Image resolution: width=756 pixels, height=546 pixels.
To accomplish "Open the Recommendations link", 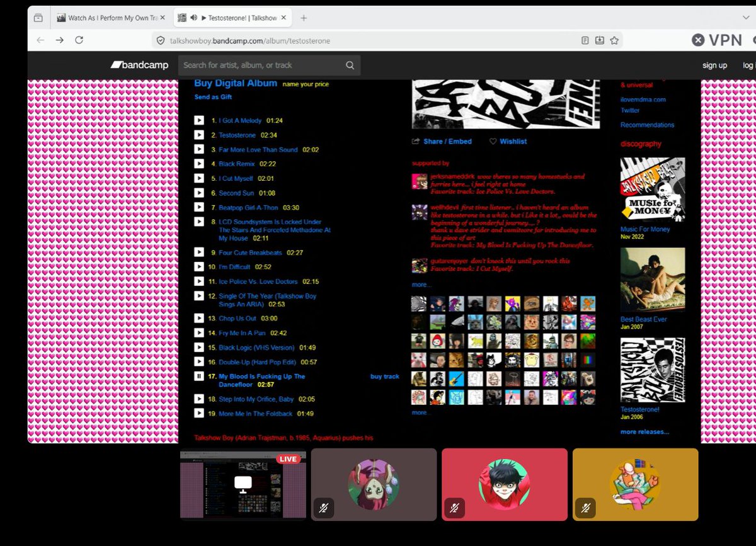I will [x=647, y=125].
